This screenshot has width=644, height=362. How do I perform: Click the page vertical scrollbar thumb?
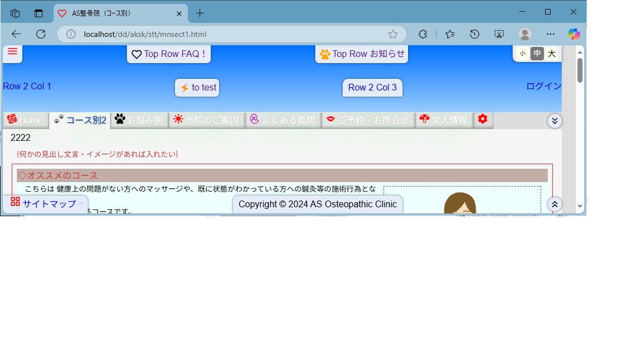click(x=580, y=70)
